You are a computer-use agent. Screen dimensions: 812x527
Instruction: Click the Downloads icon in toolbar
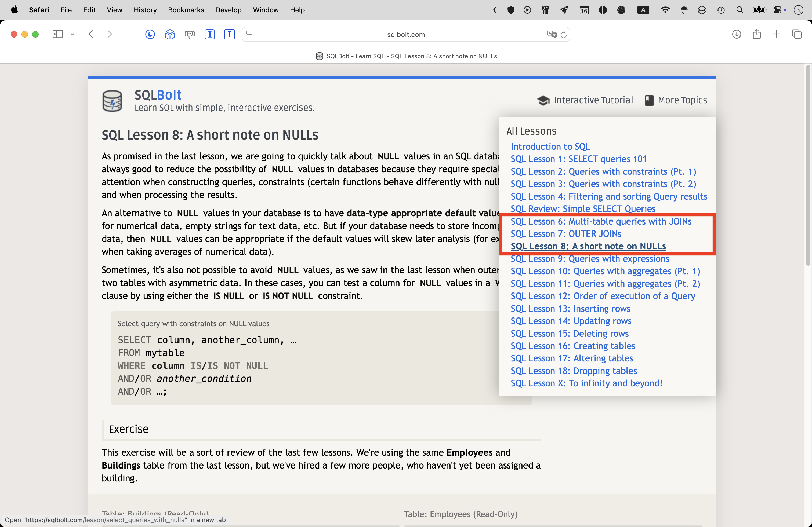point(737,34)
